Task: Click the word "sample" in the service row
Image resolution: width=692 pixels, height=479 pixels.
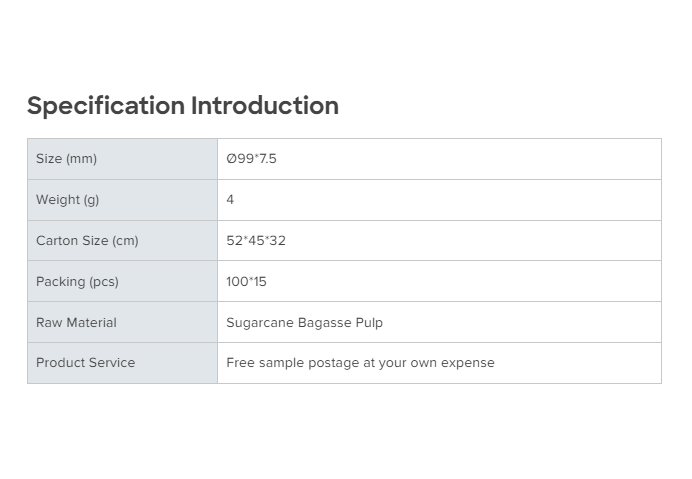Action: (x=281, y=363)
